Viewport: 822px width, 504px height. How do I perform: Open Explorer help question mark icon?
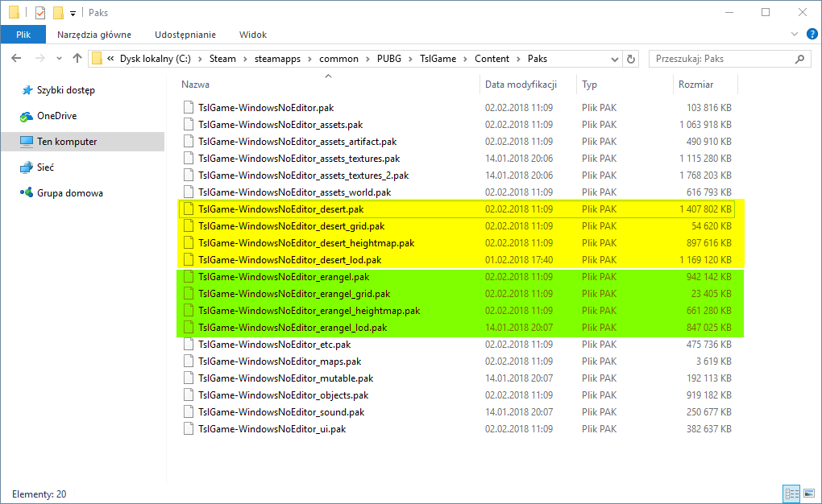click(812, 34)
